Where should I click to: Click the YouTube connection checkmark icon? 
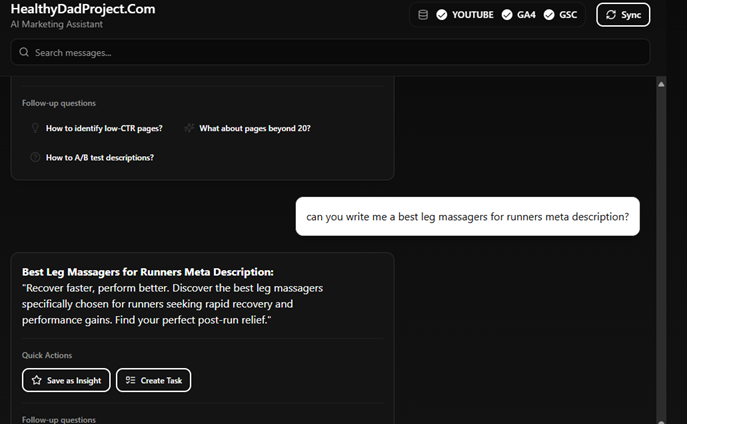442,15
